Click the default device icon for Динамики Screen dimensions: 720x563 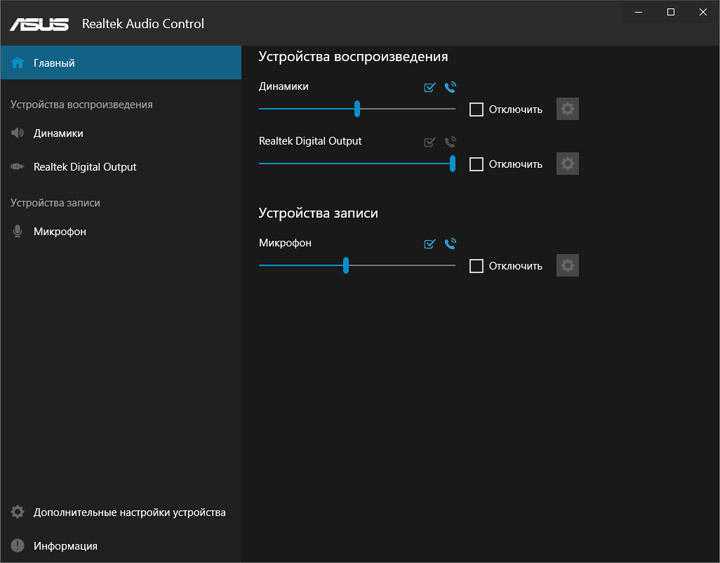point(430,88)
